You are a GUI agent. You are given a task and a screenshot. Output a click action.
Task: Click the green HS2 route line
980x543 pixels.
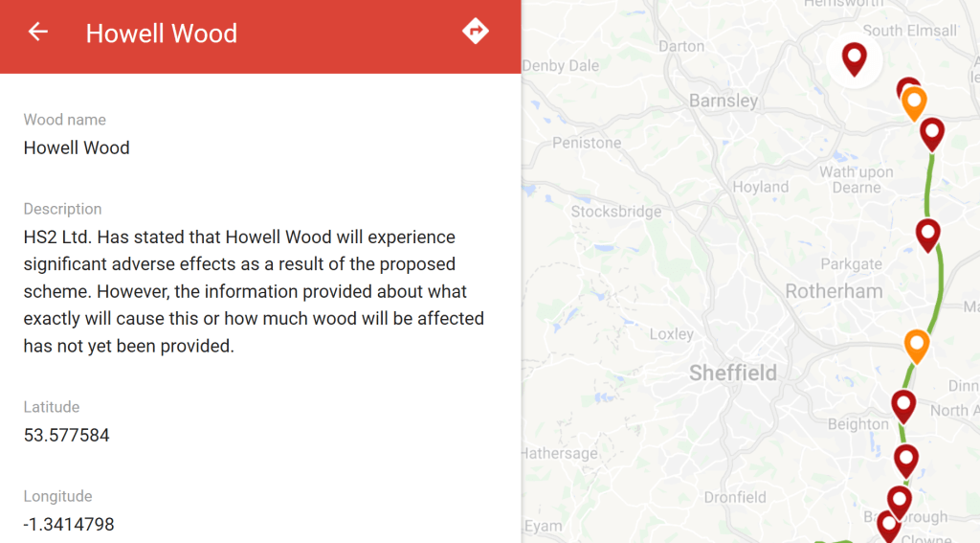(x=926, y=192)
